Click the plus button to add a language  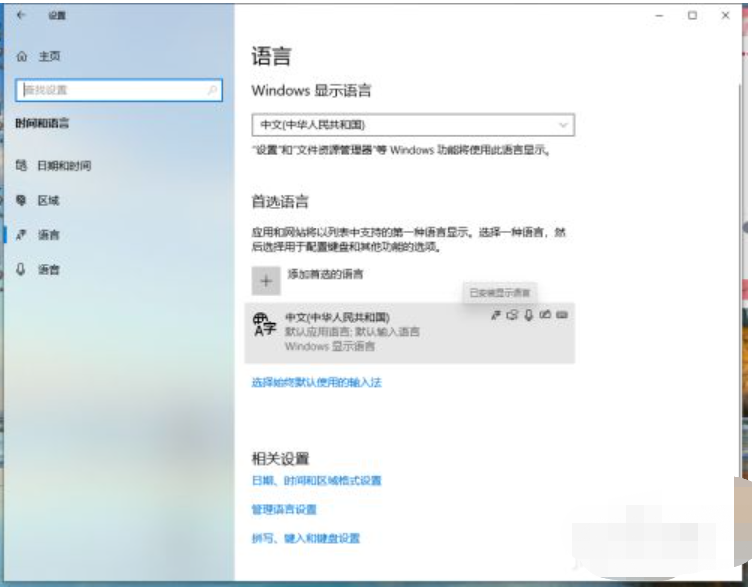point(266,281)
